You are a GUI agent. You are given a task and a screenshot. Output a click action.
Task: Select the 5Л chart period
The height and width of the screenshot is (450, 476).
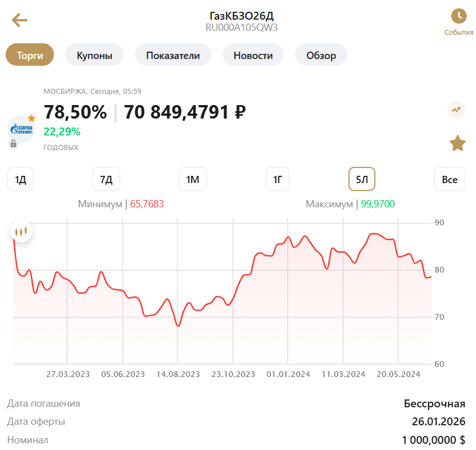coord(362,179)
